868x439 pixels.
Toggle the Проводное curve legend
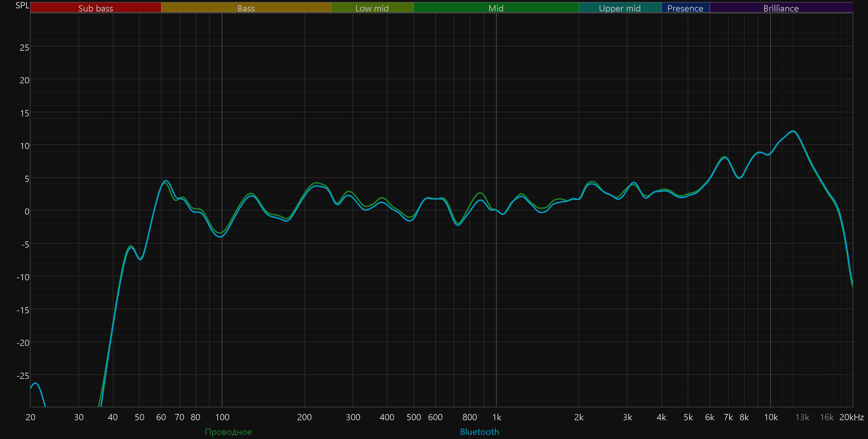point(228,432)
